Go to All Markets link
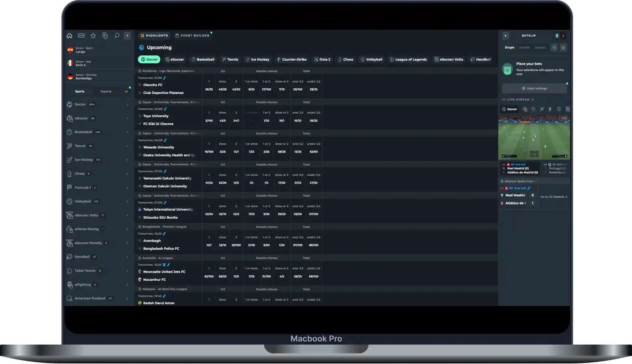 (554, 197)
